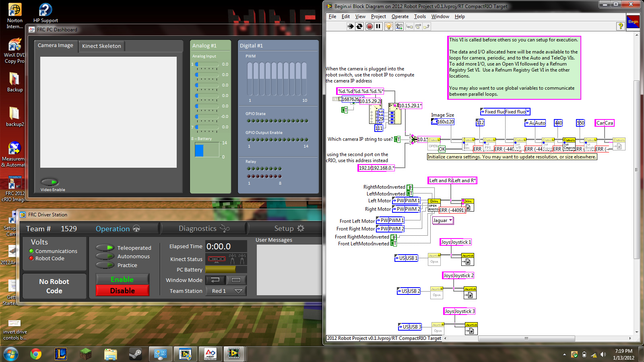Open the Tools menu

point(420,16)
